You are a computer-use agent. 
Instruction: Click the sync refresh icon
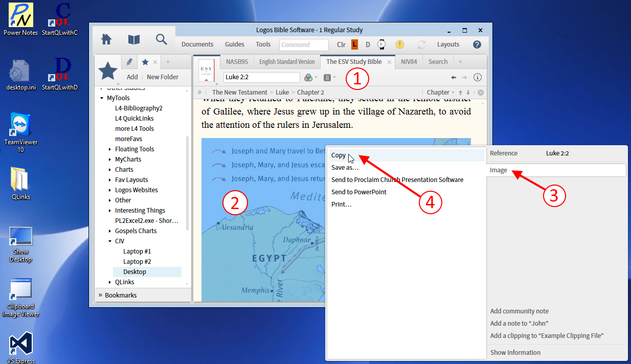pyautogui.click(x=422, y=44)
